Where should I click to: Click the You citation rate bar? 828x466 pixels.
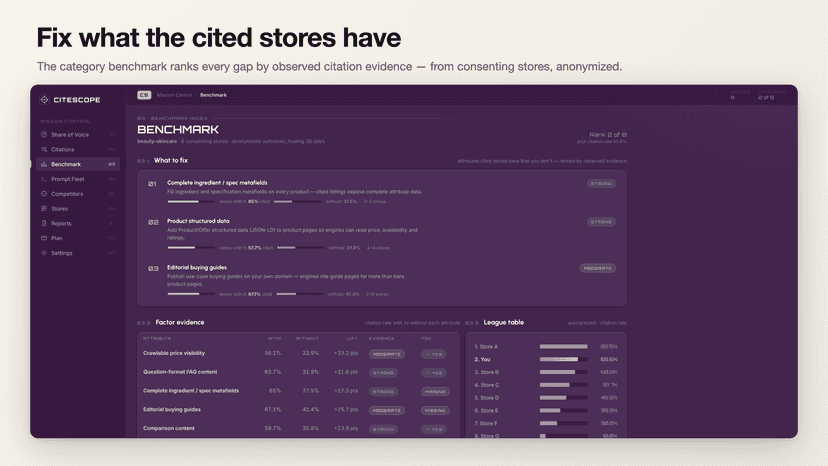[563, 359]
